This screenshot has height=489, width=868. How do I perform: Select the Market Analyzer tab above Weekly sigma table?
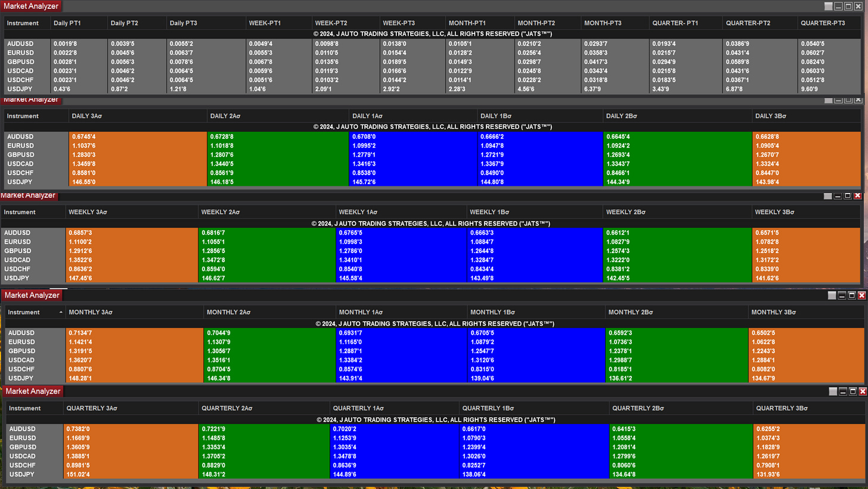coord(28,195)
